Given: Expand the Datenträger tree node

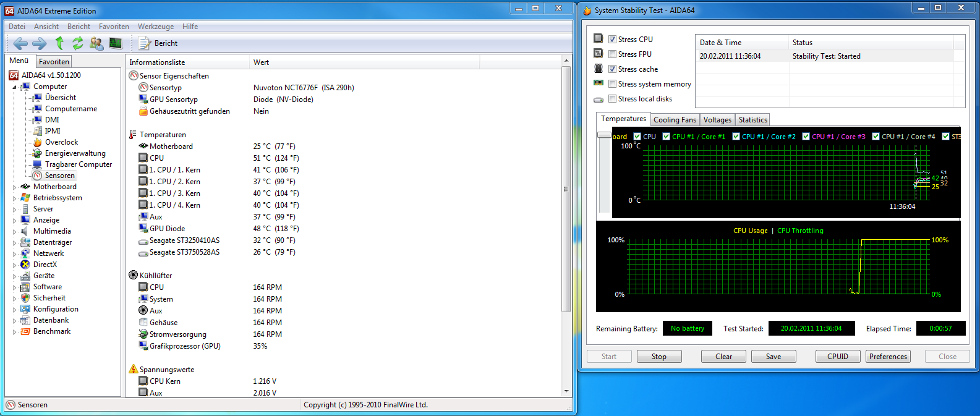Looking at the screenshot, I should coord(14,242).
